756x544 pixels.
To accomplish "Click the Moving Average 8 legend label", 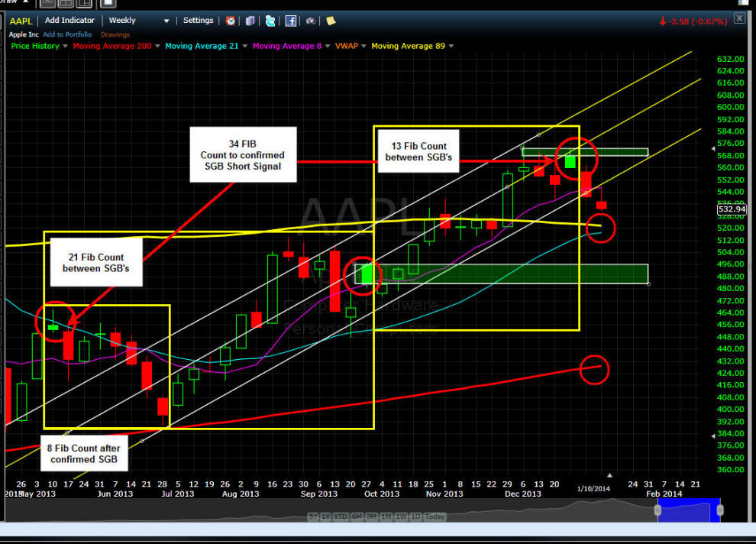I will (287, 46).
